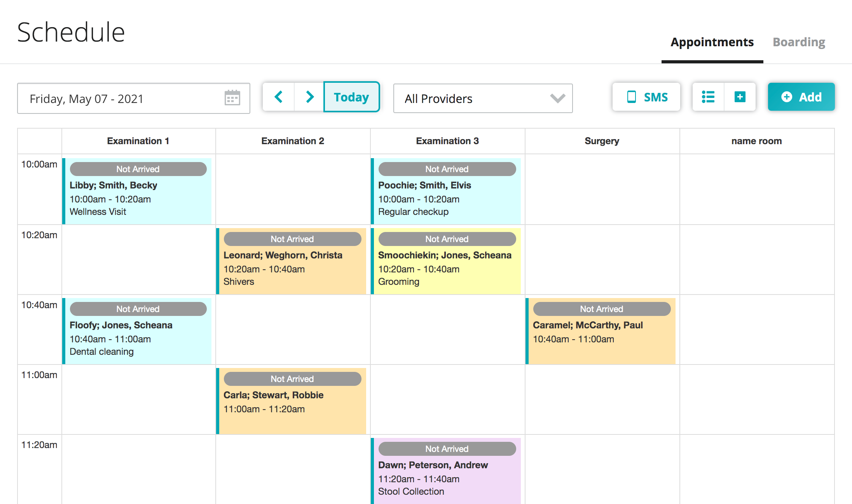Advance to next day with right arrow
This screenshot has height=504, width=852.
point(309,97)
